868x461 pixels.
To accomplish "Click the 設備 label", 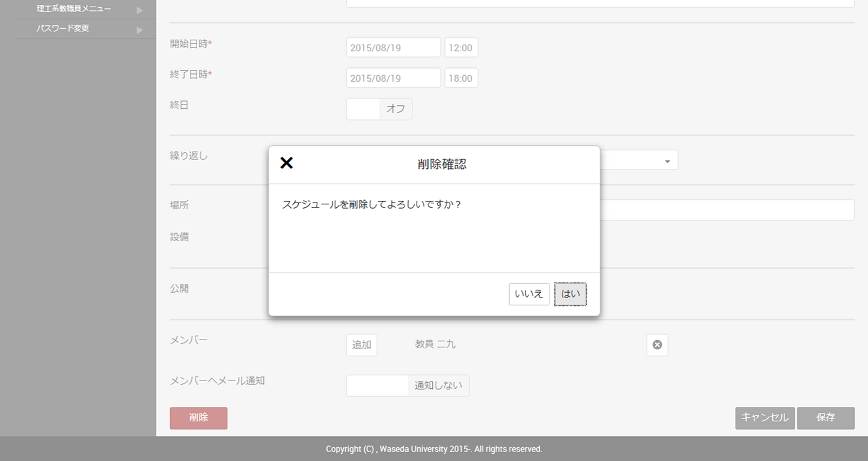I will (x=179, y=237).
